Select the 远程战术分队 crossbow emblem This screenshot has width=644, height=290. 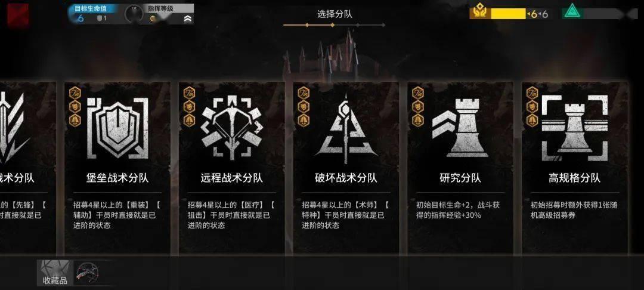(x=232, y=128)
